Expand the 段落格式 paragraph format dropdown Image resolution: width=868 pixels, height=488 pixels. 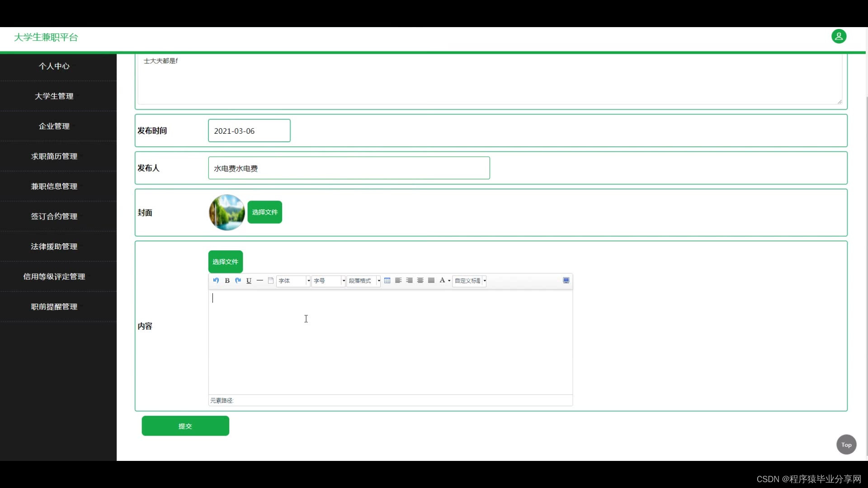point(364,281)
